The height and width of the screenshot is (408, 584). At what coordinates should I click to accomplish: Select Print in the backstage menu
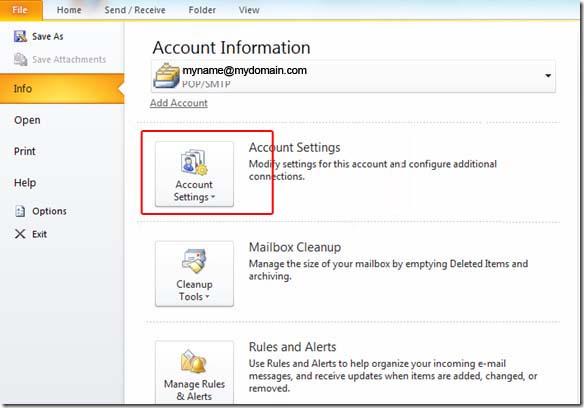point(25,151)
